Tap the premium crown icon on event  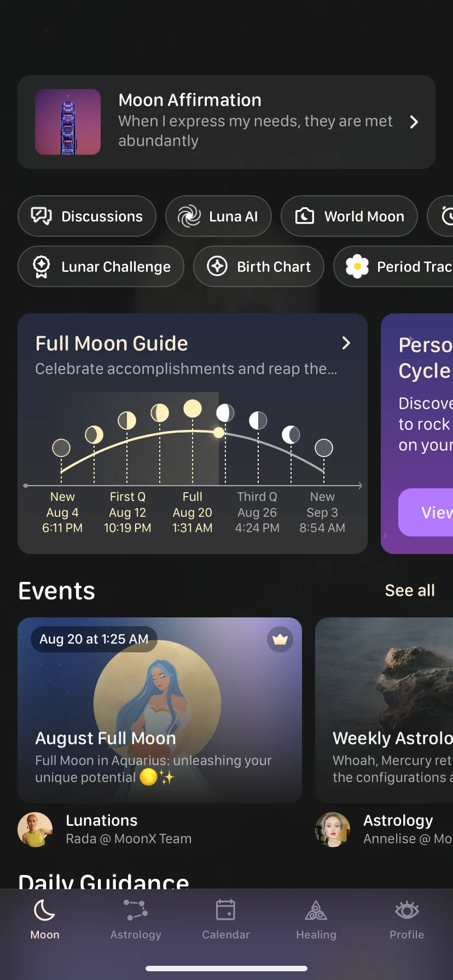coord(280,639)
